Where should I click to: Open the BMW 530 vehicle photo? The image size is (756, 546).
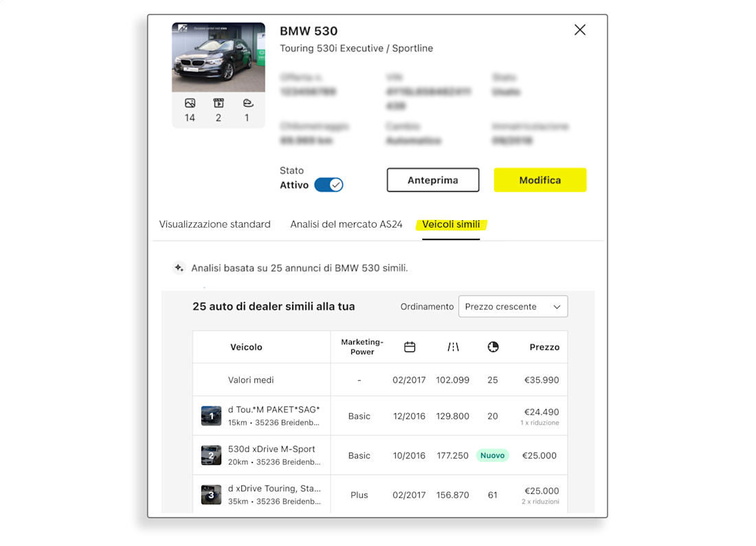[219, 57]
